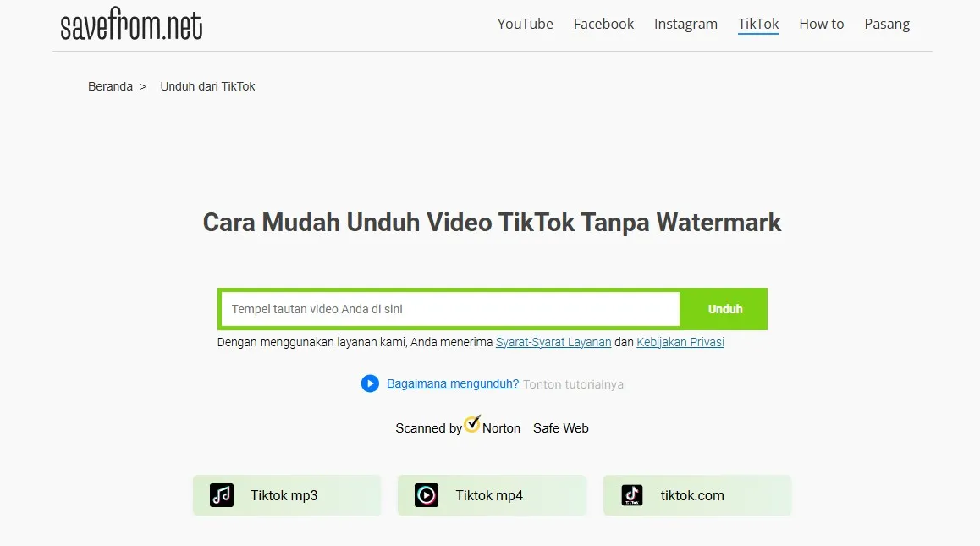Open the Kebijakan Privasi link

coord(680,342)
